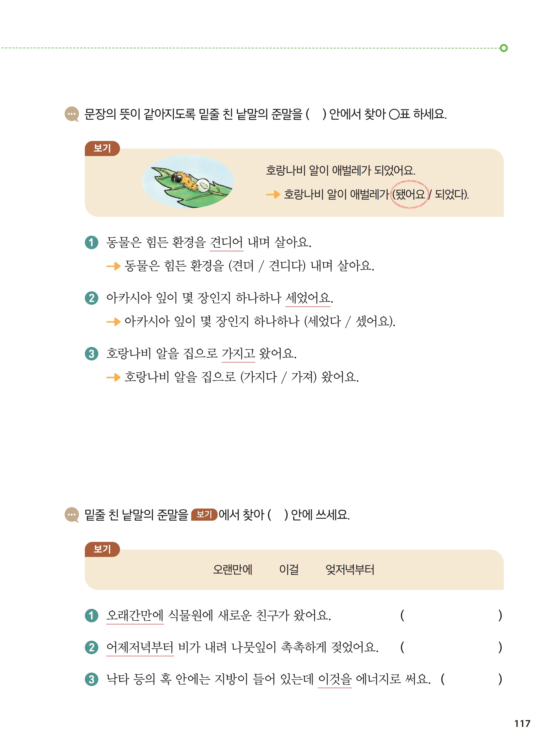Click the word 오랜만에 in the example box
The image size is (560, 752).
point(233,569)
